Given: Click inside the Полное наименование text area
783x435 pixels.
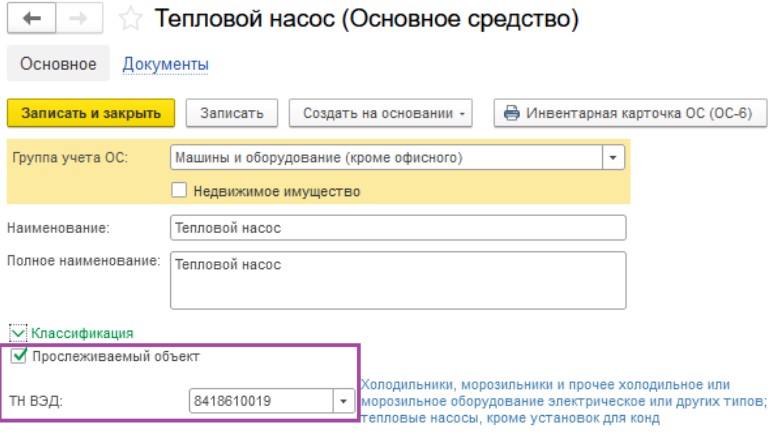Looking at the screenshot, I should click(398, 280).
